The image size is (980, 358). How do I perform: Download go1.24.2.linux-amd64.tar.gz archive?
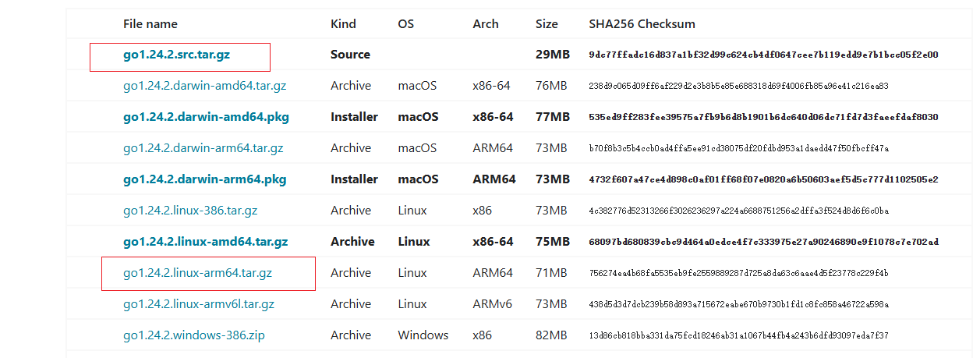pyautogui.click(x=205, y=242)
